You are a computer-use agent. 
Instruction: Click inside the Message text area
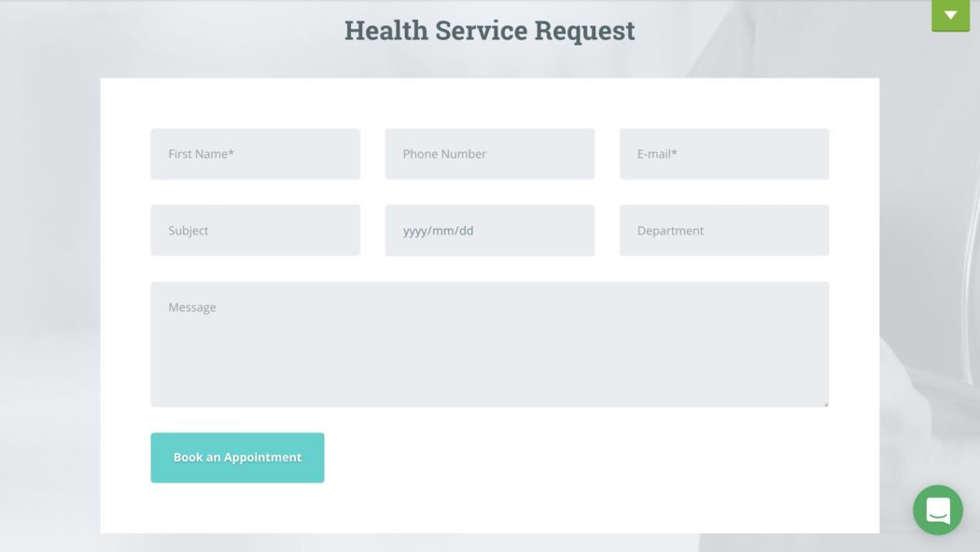click(x=489, y=343)
